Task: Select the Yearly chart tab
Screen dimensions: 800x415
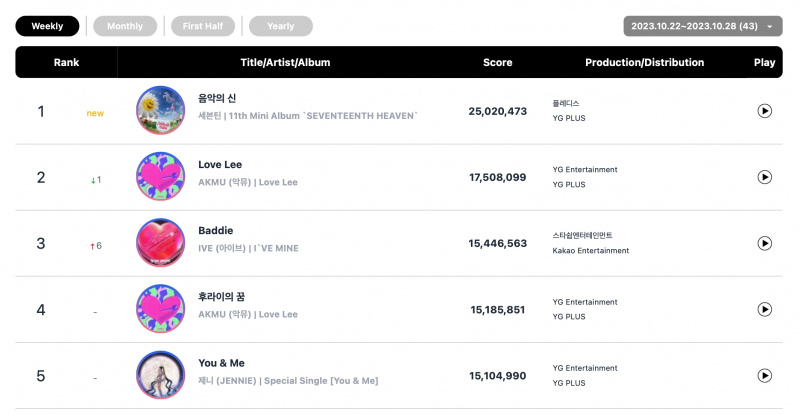Action: 281,26
